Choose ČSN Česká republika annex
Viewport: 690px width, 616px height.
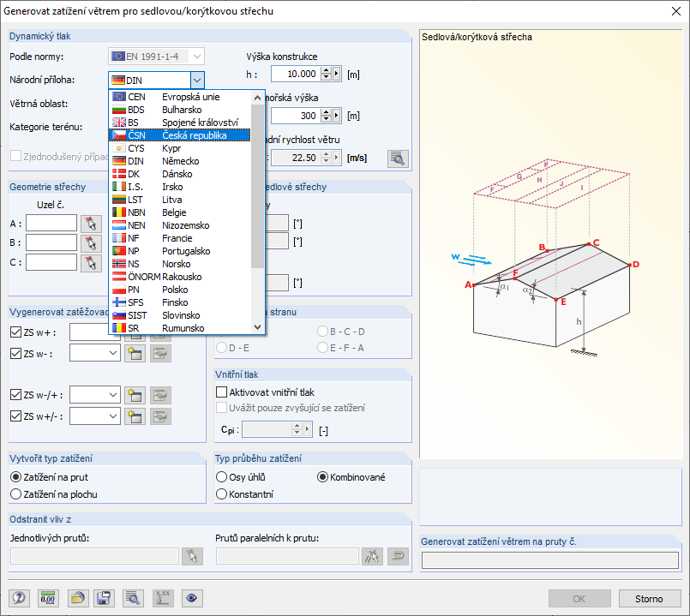pyautogui.click(x=179, y=135)
